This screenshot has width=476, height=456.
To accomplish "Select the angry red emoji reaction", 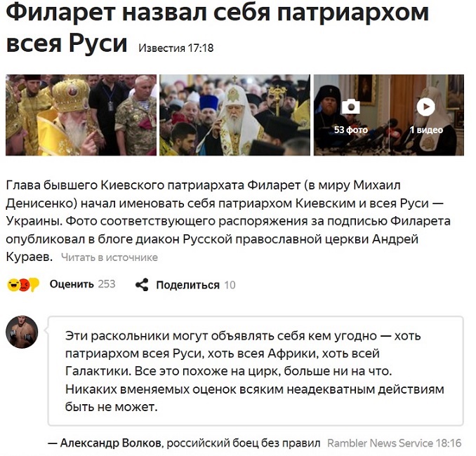I will point(25,285).
